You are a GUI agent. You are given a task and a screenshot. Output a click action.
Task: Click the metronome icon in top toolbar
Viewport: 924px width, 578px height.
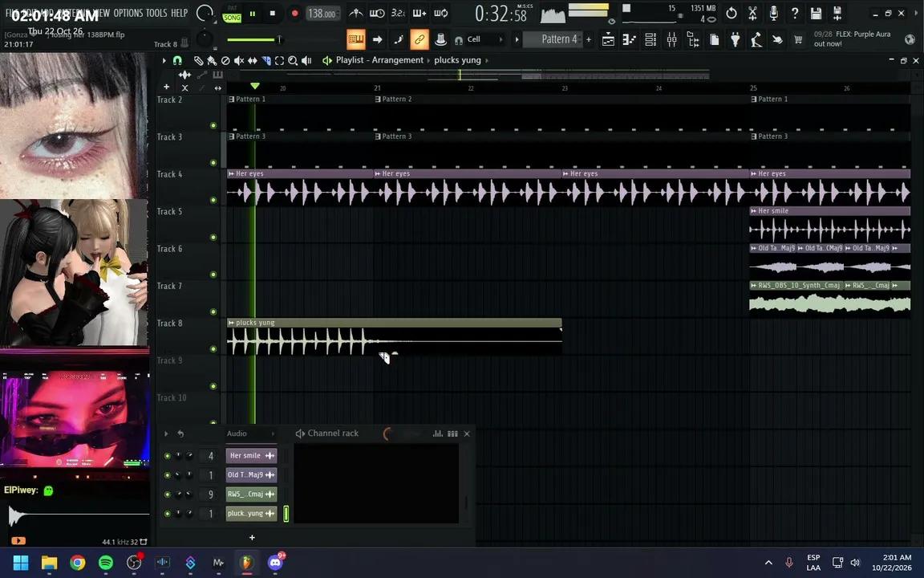coord(355,13)
